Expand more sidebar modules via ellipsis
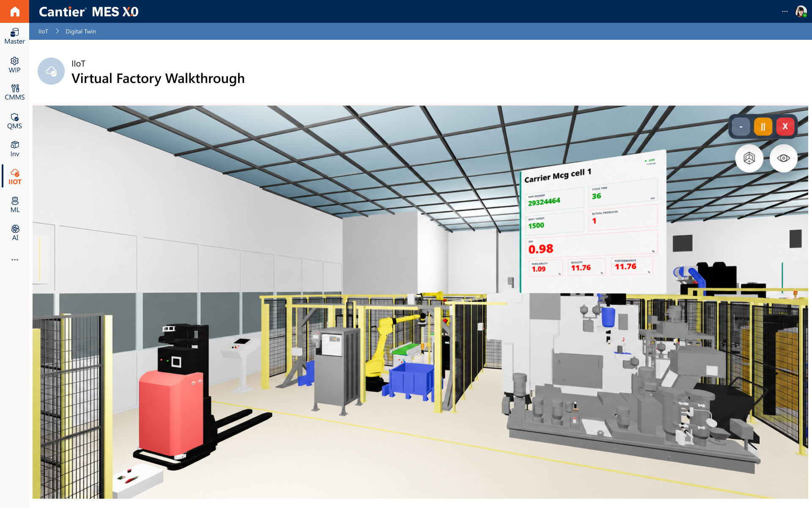Viewport: 812px width, 508px height. click(15, 260)
